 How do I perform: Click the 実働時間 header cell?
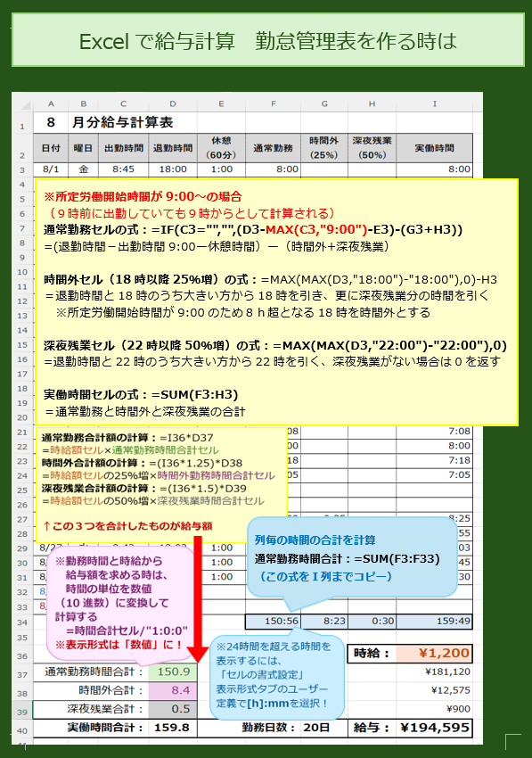(x=434, y=148)
